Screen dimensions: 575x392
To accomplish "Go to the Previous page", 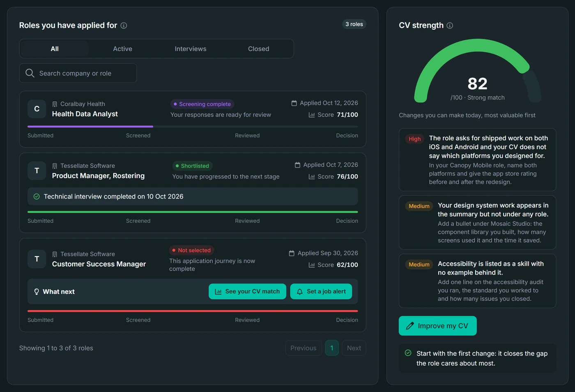I will (304, 348).
